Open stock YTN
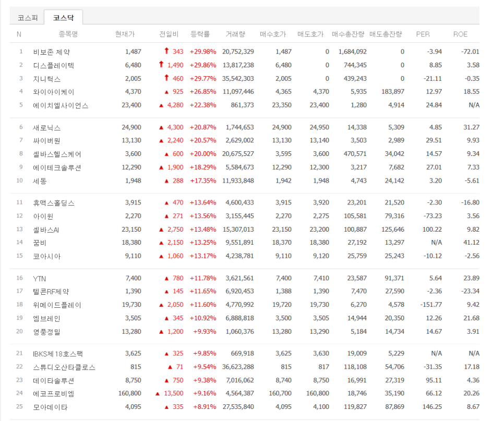The width and height of the screenshot is (504, 421). coord(39,278)
